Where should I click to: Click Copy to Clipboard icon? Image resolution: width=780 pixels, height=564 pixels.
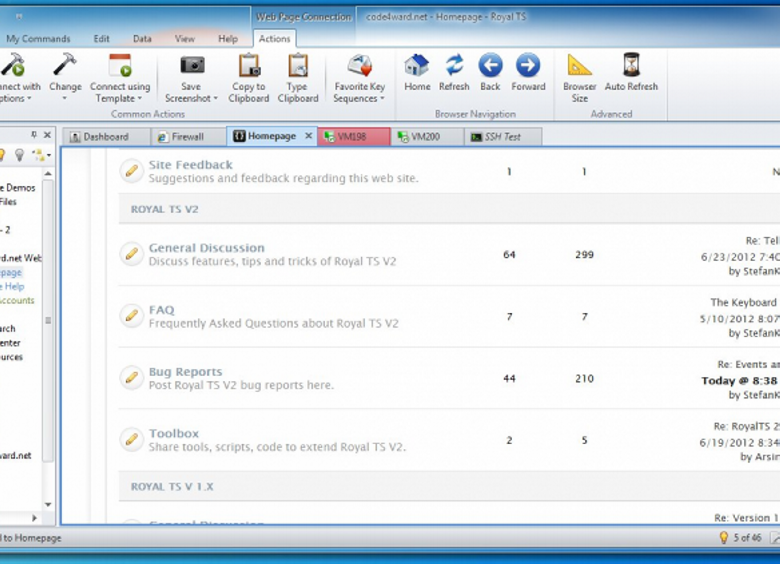[x=249, y=65]
